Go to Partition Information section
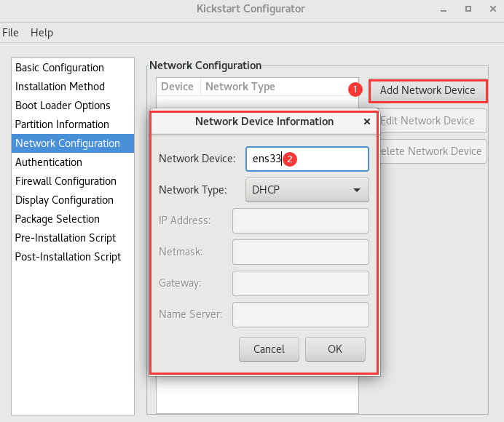This screenshot has height=422, width=504. coord(73,124)
